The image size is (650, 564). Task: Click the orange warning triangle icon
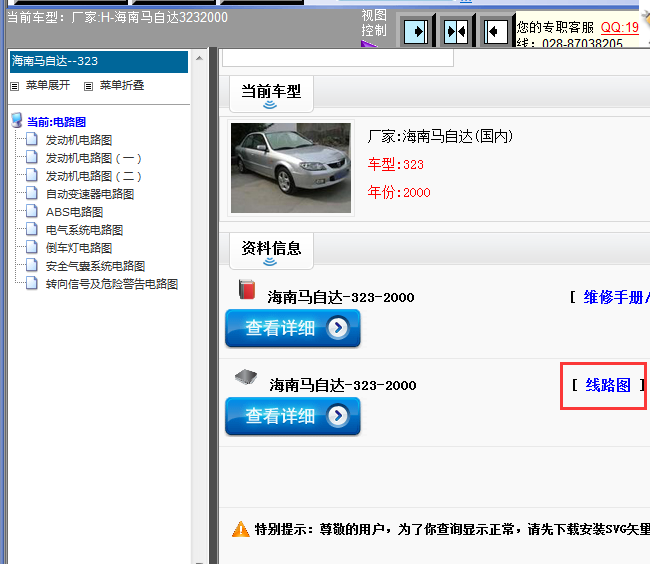[x=241, y=529]
